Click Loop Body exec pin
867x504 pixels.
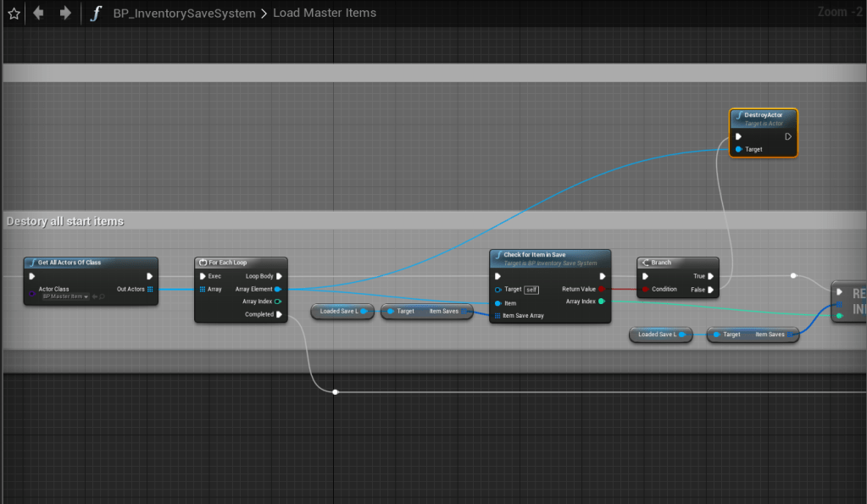coord(279,276)
